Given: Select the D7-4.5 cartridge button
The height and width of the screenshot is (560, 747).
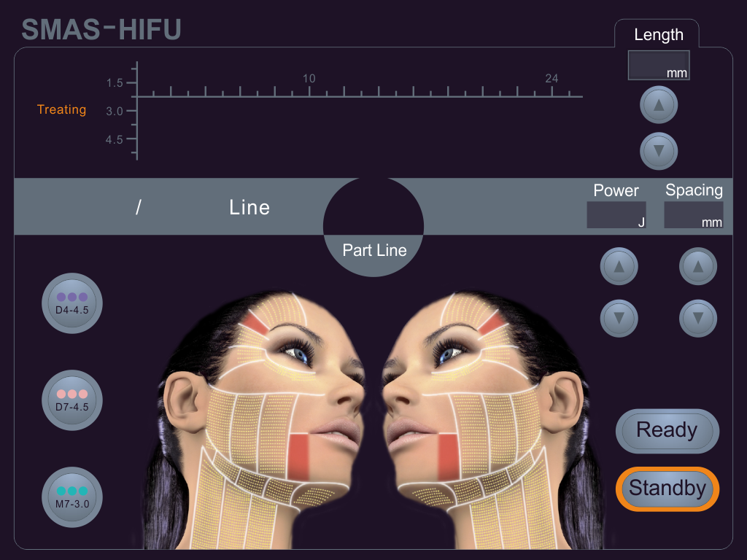Looking at the screenshot, I should [x=72, y=400].
